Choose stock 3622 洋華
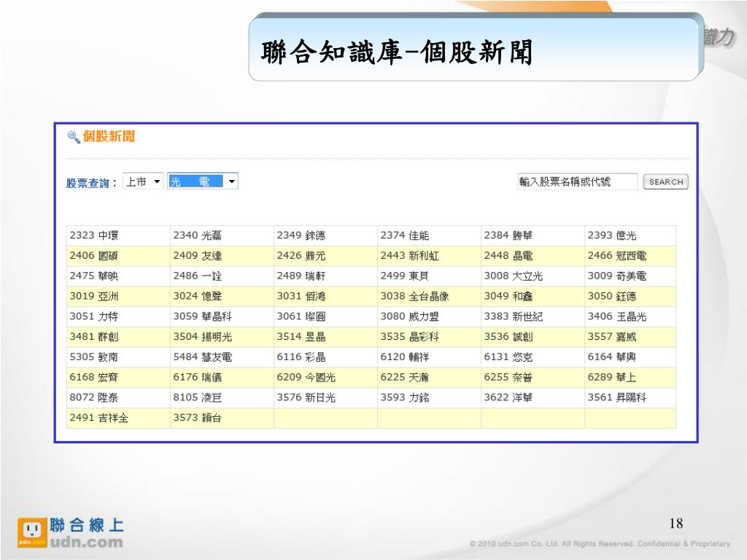Image resolution: width=747 pixels, height=560 pixels. tap(508, 397)
